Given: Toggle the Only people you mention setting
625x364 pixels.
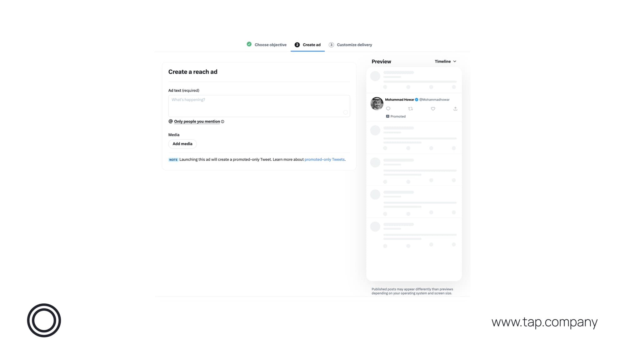Looking at the screenshot, I should 196,121.
